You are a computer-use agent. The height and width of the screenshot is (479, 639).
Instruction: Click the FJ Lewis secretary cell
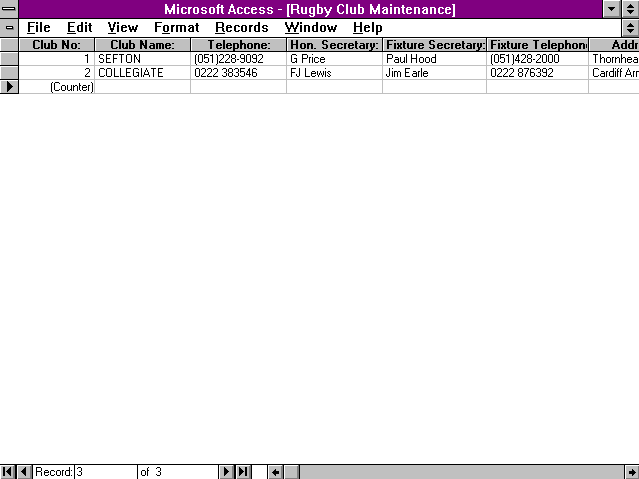tap(335, 73)
